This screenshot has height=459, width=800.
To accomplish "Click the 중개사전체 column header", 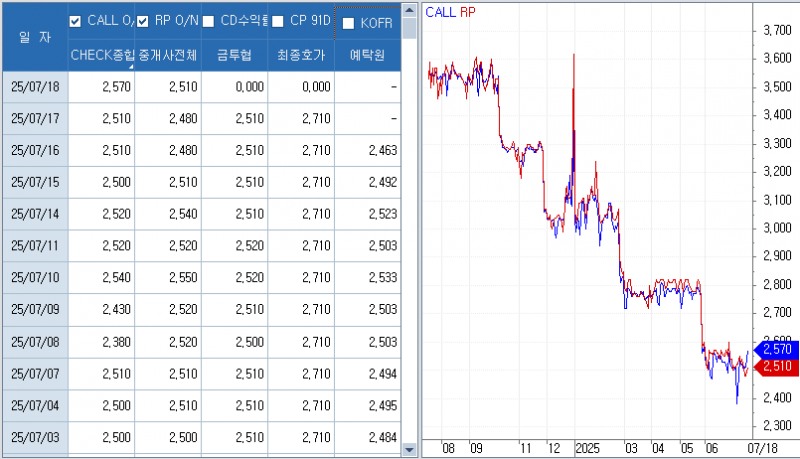I will point(168,56).
